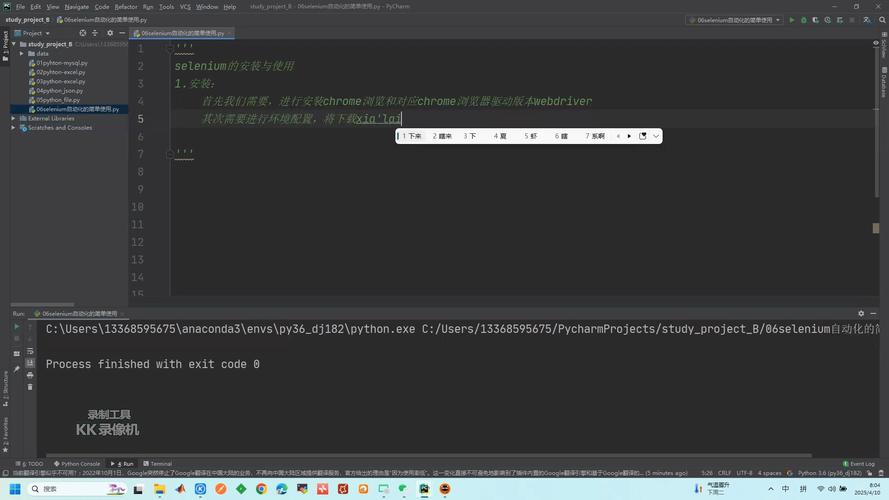889x500 pixels.
Task: Collapse all in Project panel toolbar
Action: point(95,33)
